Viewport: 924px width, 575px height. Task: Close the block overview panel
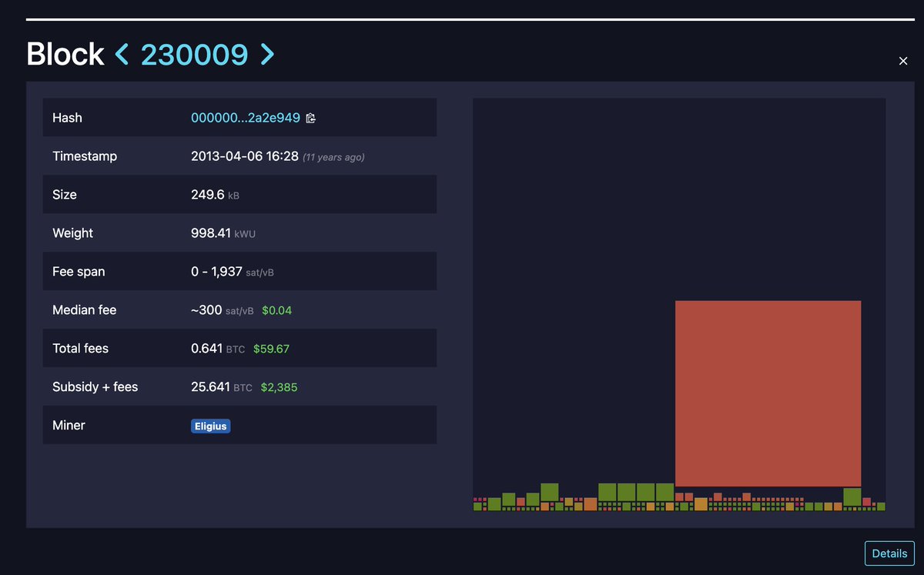903,61
